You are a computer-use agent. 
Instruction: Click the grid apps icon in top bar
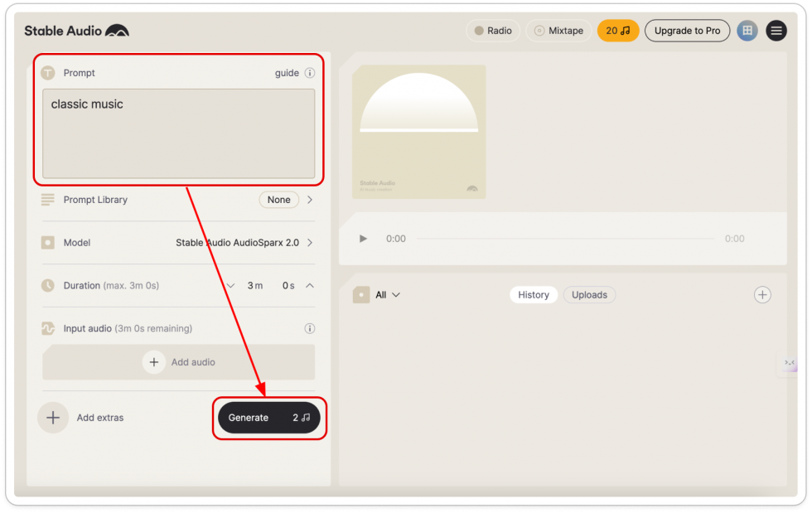[x=747, y=31]
